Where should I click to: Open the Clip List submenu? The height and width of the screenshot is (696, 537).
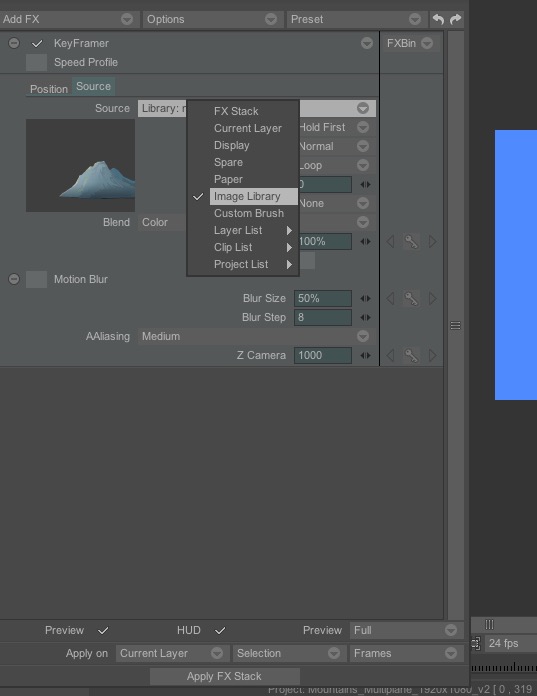[253, 247]
